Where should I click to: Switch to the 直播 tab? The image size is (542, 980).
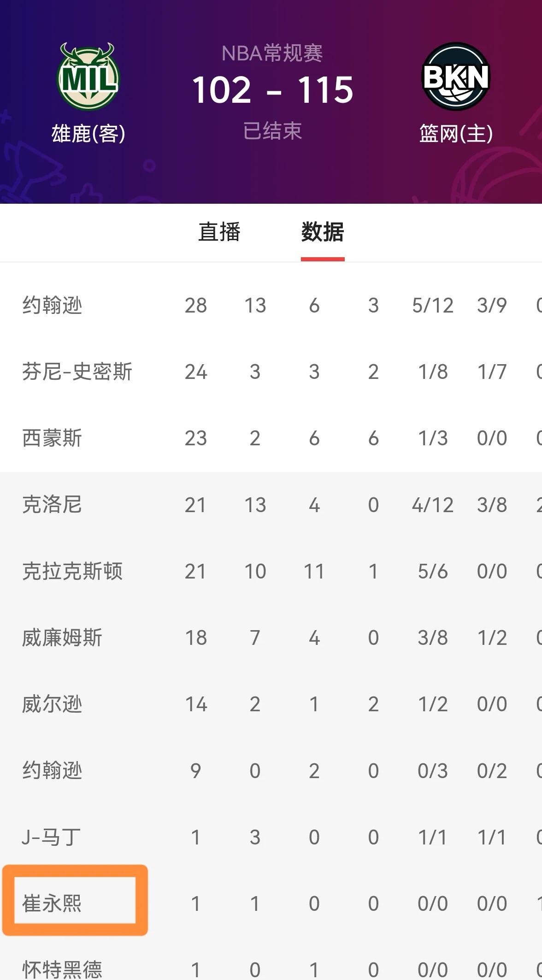click(220, 233)
